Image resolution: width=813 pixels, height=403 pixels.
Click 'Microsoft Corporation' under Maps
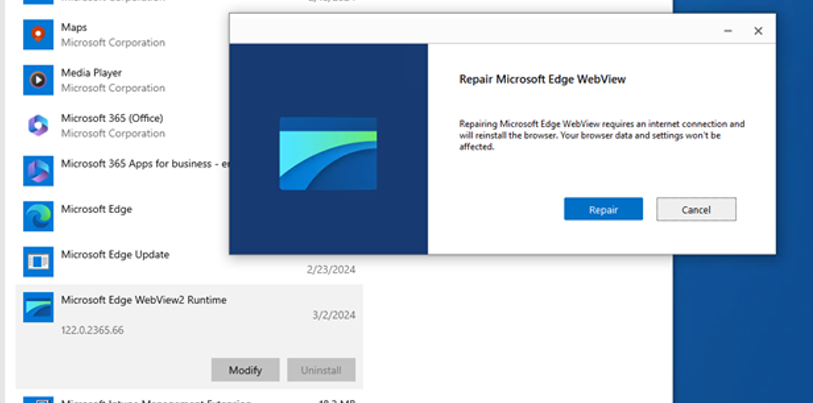click(x=113, y=43)
